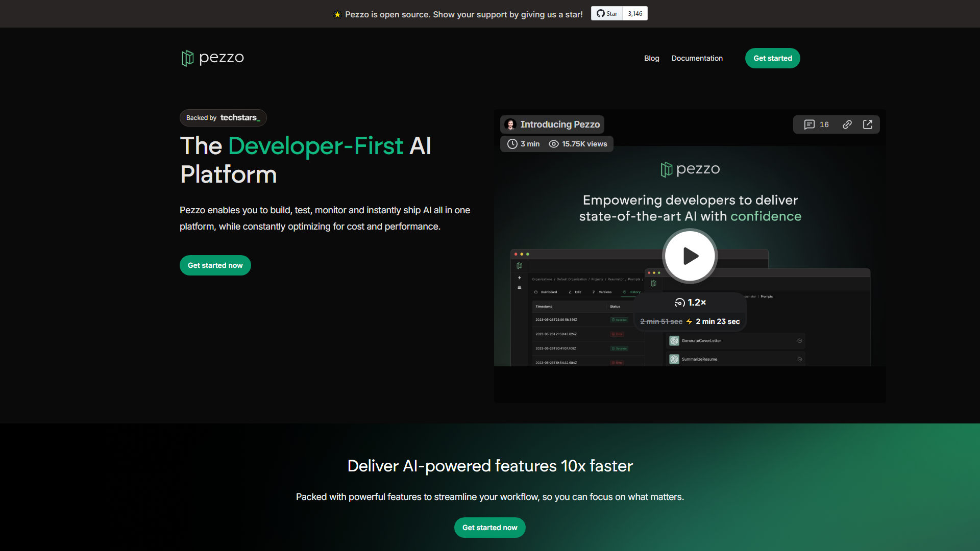Click the yellow star icon in banner
This screenshot has width=980, height=551.
(x=337, y=15)
